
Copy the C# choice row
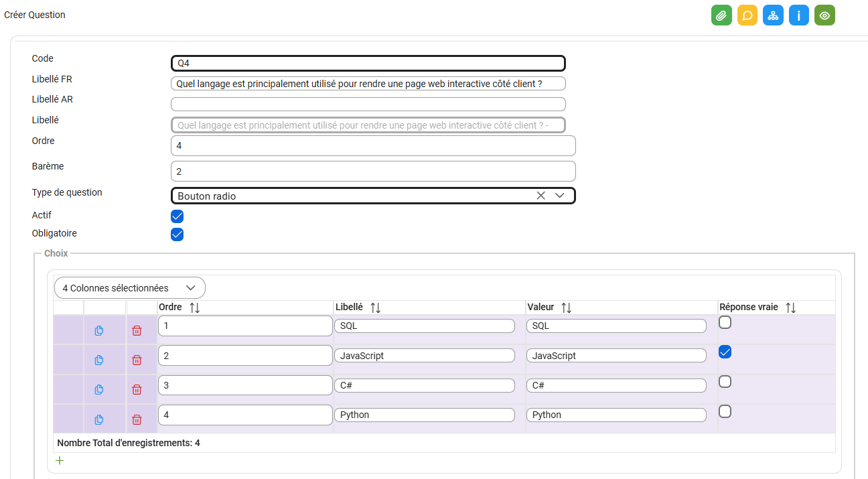click(x=99, y=389)
